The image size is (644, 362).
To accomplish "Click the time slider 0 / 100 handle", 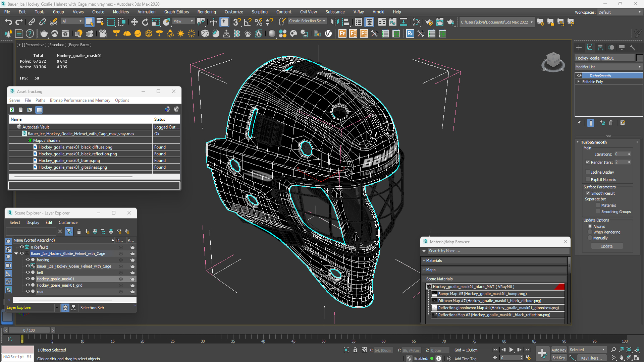I will point(29,330).
